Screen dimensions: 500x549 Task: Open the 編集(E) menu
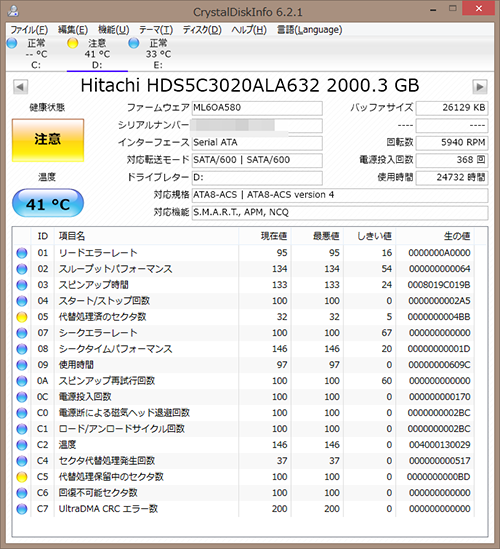(73, 30)
